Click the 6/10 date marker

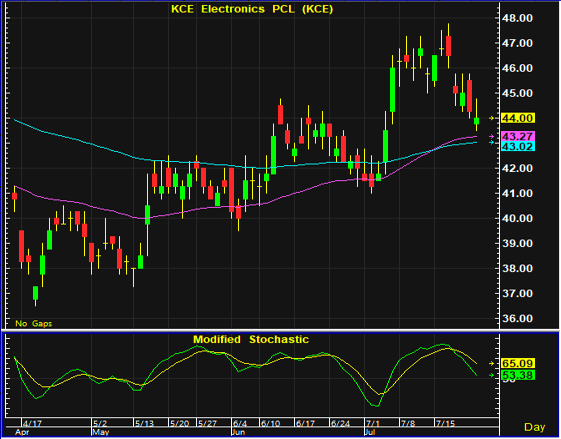tap(270, 423)
